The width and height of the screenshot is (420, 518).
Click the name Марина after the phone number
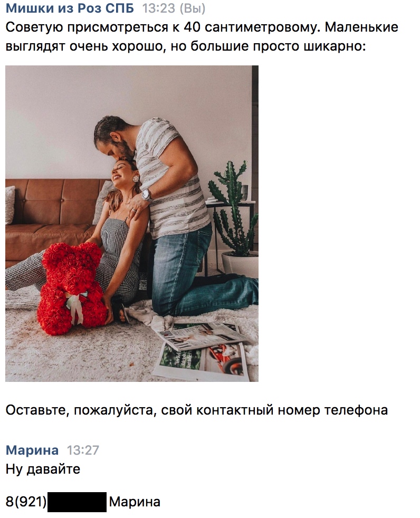point(135,502)
